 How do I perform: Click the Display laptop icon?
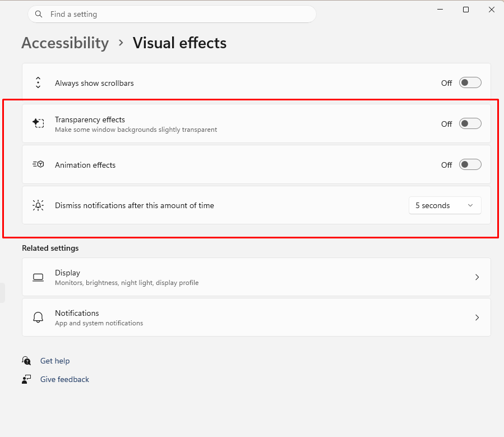click(x=38, y=277)
